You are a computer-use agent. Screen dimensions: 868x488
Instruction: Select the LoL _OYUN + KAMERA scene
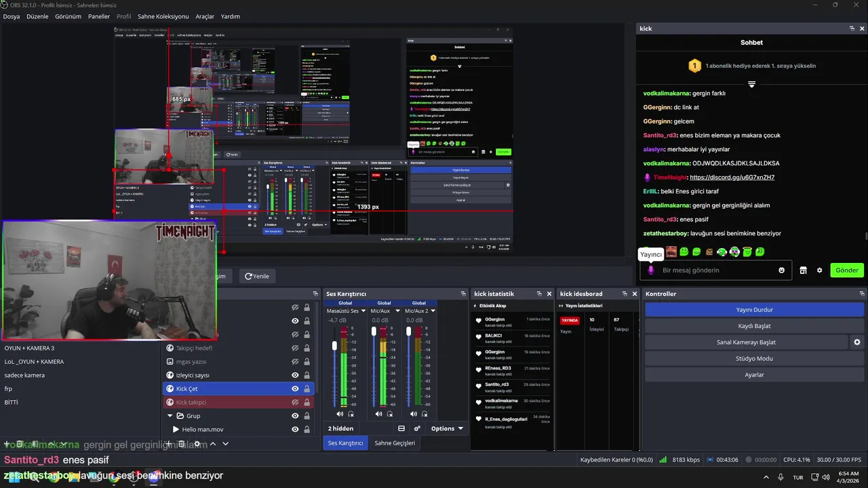34,361
